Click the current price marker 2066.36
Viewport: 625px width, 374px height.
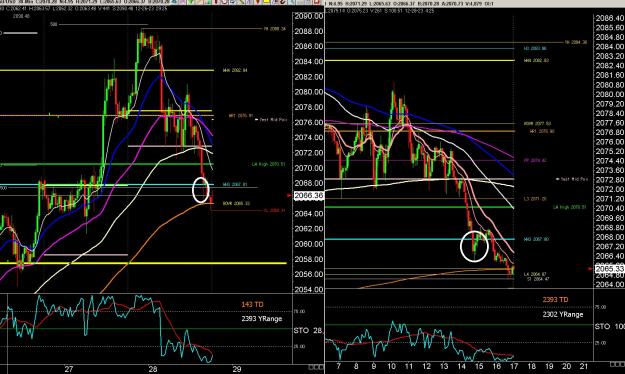point(308,195)
